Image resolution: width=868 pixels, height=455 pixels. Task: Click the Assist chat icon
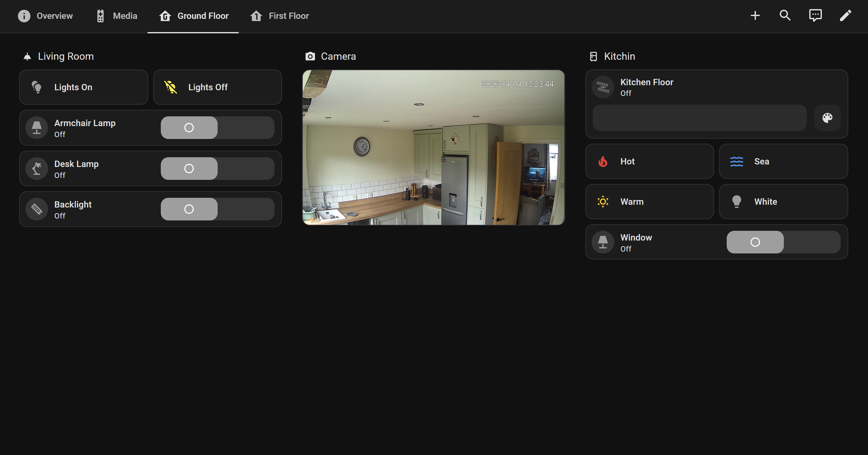tap(816, 15)
